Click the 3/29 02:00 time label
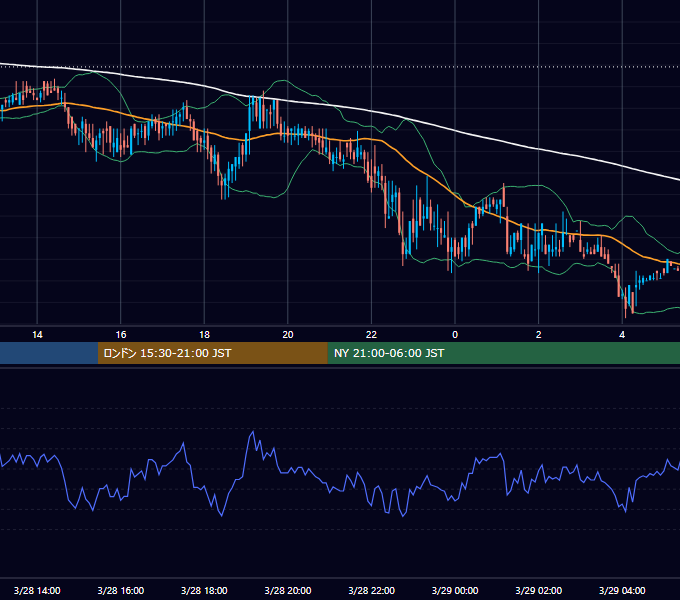The height and width of the screenshot is (600, 680). [539, 590]
